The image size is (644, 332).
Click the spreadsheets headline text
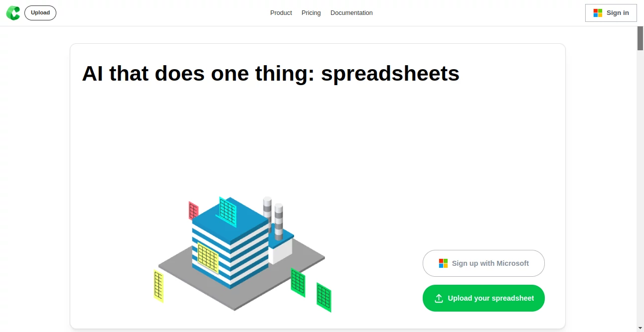point(271,73)
